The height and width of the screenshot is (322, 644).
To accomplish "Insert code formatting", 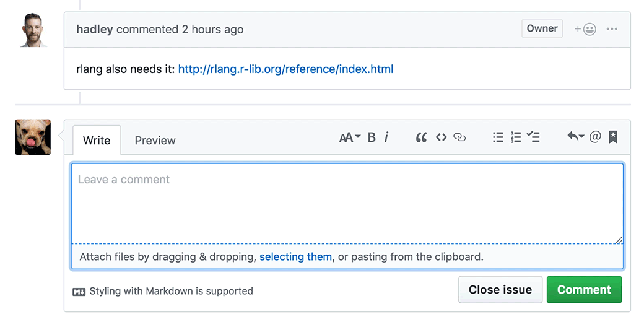I will pos(441,137).
